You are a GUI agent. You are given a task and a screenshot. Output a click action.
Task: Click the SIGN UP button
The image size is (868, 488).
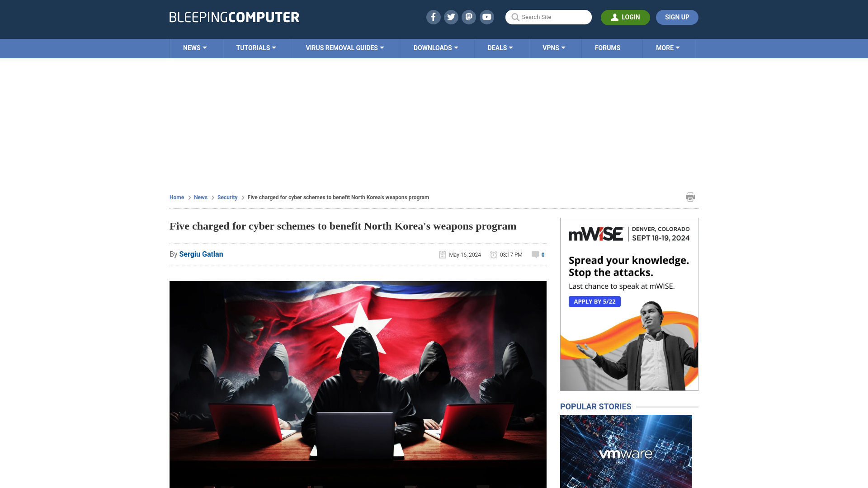tap(677, 17)
